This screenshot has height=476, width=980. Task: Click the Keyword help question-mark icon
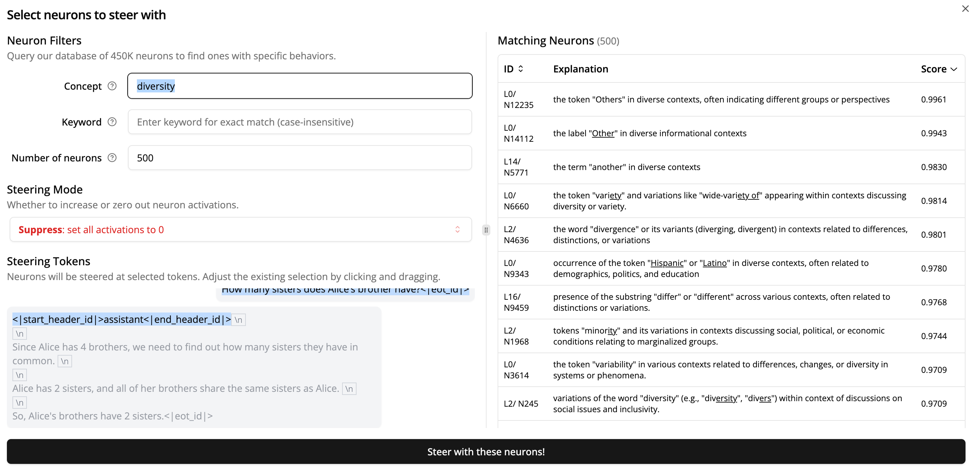tap(112, 122)
